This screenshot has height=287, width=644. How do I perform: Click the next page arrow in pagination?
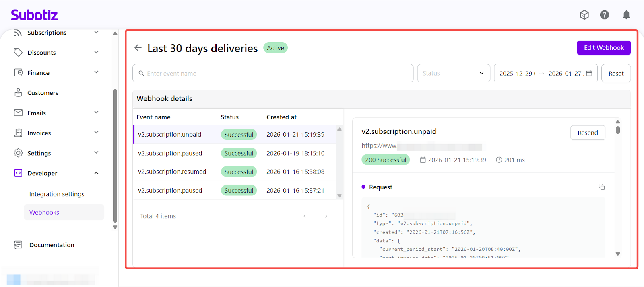(326, 216)
